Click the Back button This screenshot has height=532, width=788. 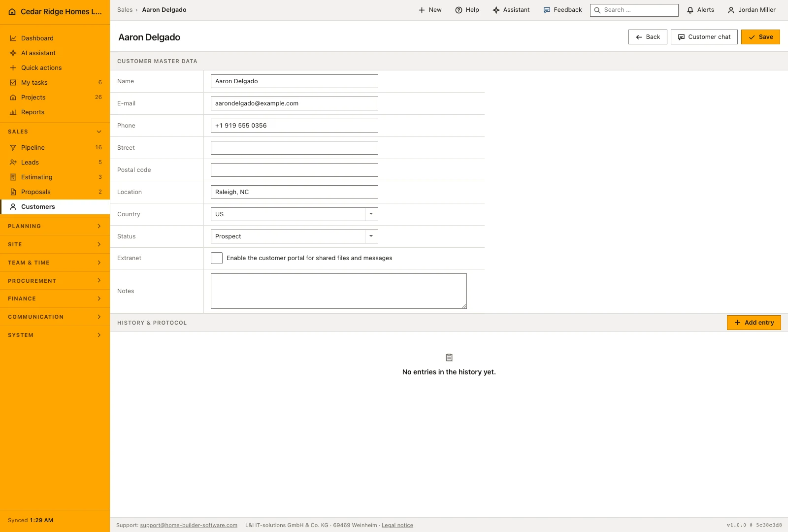(x=648, y=37)
